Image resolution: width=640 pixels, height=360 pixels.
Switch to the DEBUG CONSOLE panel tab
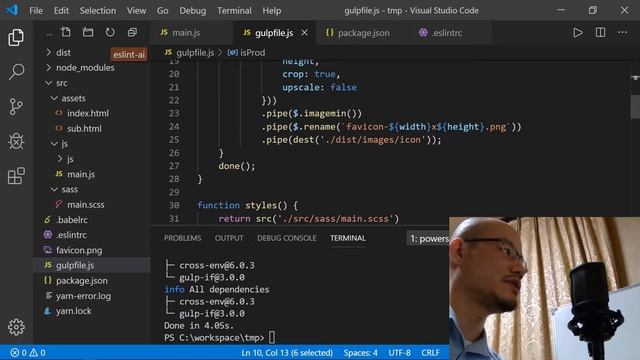[x=287, y=238]
